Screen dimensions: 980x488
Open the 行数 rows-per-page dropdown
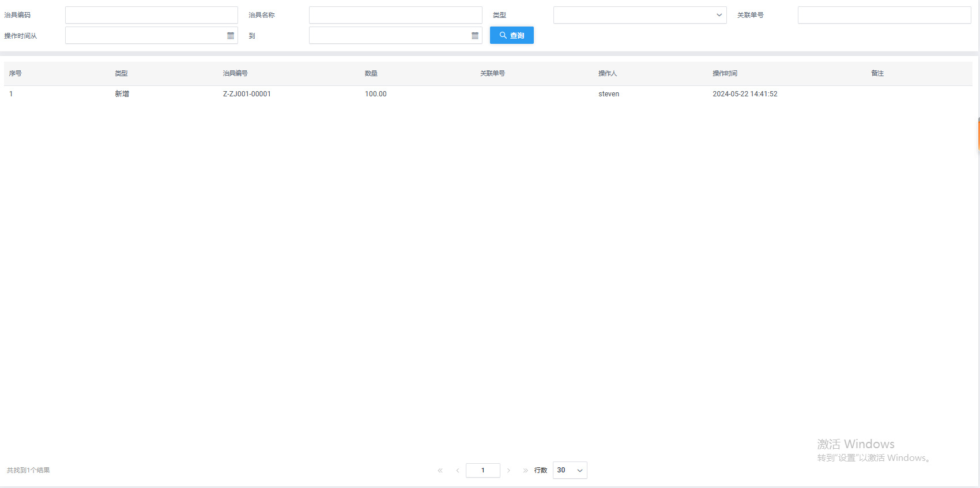570,470
